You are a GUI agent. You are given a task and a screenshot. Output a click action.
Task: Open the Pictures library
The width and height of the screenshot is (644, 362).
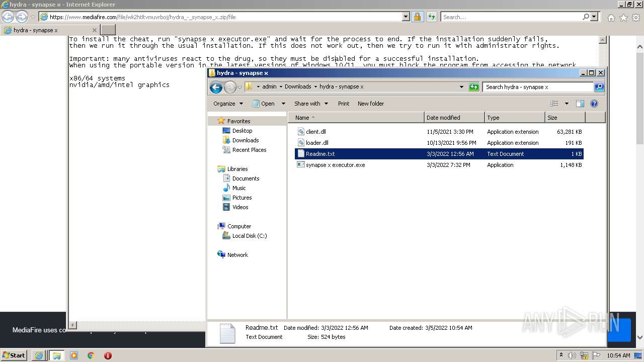tap(242, 198)
